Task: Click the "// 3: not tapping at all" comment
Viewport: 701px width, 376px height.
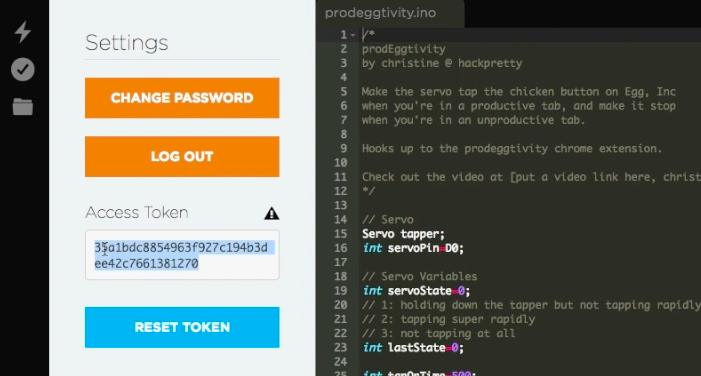Action: tap(439, 334)
